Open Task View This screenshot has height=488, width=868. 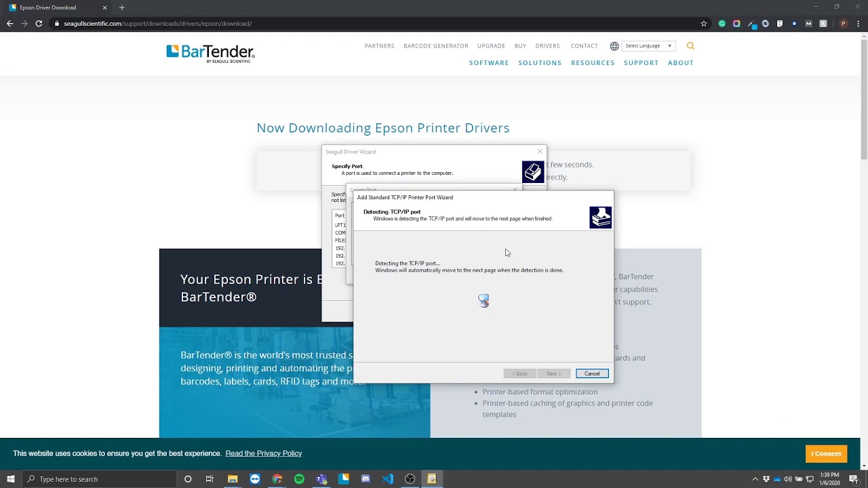[x=210, y=479]
